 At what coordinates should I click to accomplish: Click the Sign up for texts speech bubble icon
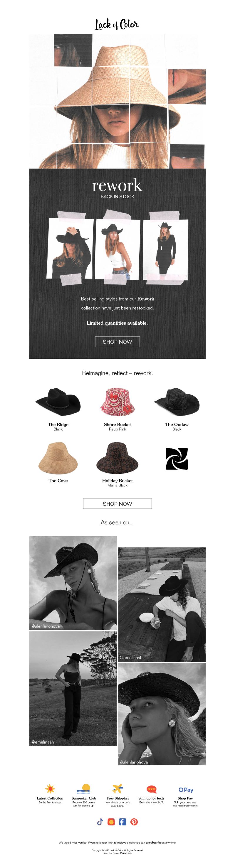[151, 789]
